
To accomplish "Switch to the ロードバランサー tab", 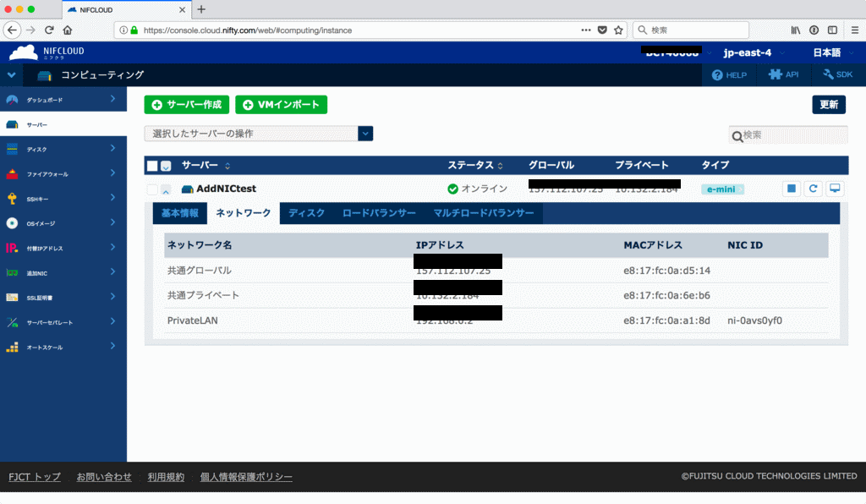I will tap(379, 213).
